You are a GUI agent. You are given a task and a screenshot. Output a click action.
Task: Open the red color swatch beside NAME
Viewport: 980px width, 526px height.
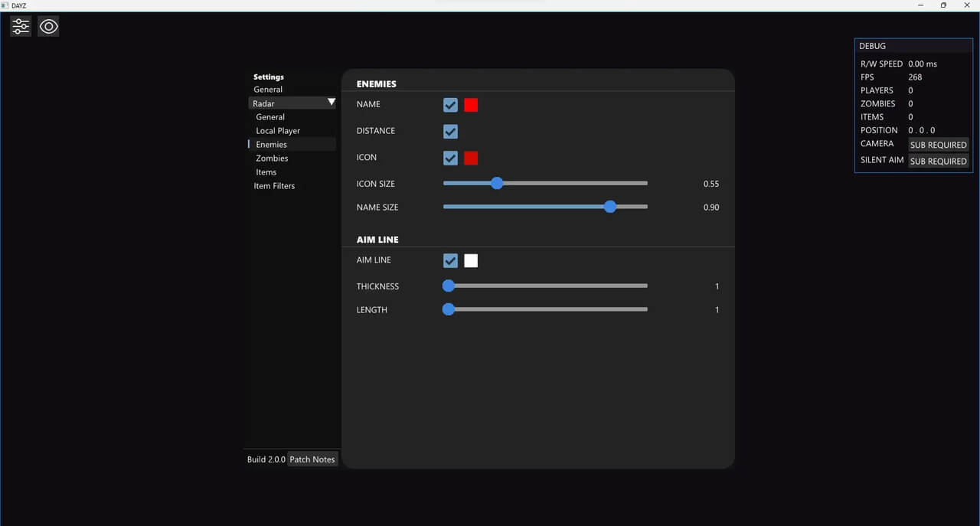pyautogui.click(x=471, y=105)
